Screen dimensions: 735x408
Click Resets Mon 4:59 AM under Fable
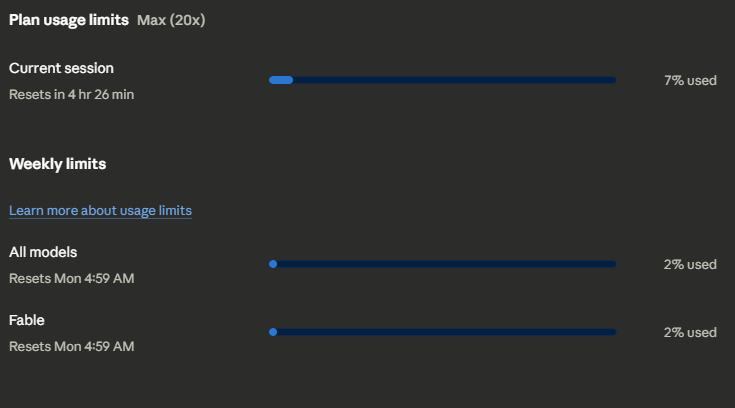tap(71, 346)
